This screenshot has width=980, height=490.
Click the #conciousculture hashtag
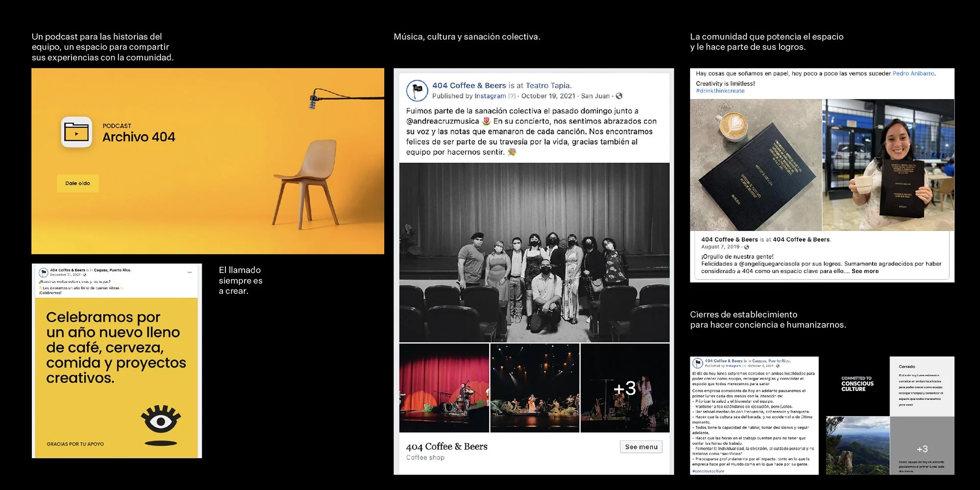[708, 471]
